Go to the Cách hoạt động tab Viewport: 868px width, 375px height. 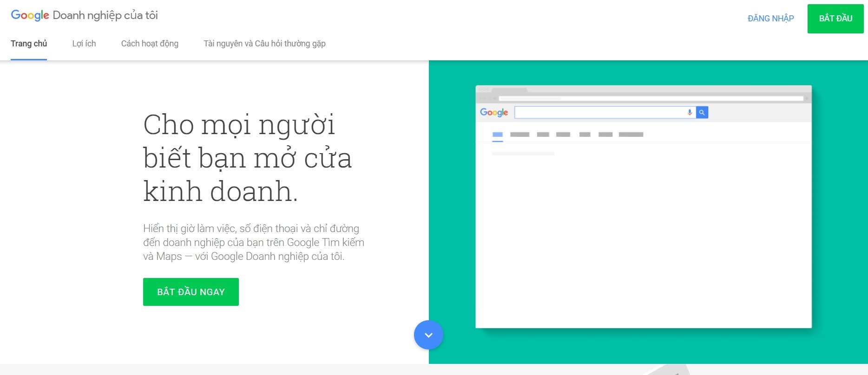point(150,44)
